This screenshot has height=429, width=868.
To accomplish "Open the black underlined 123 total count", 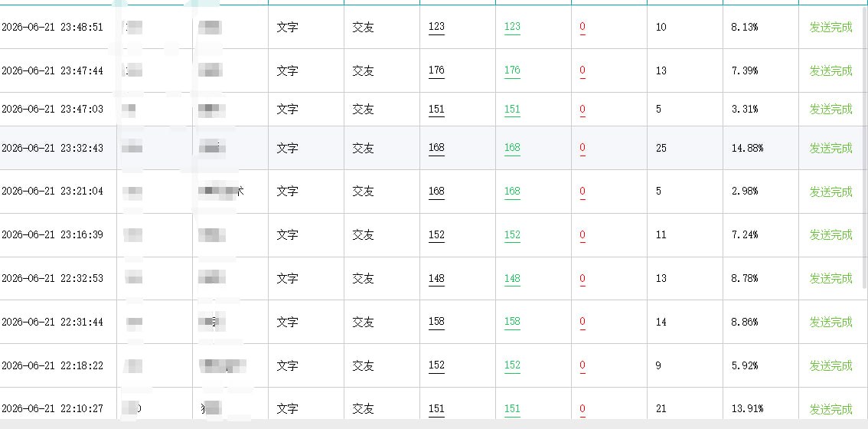I will click(x=436, y=27).
